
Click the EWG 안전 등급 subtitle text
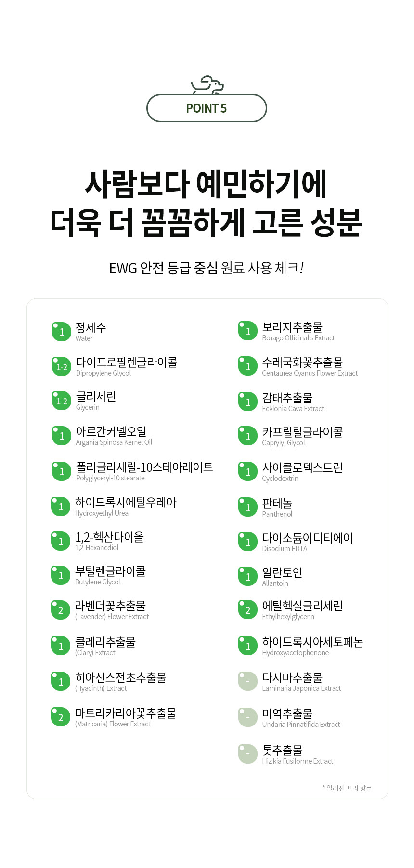207,268
